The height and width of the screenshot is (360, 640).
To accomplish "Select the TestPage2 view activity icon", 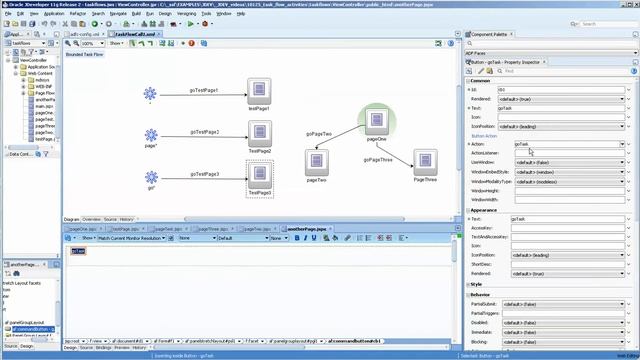I will tap(260, 134).
